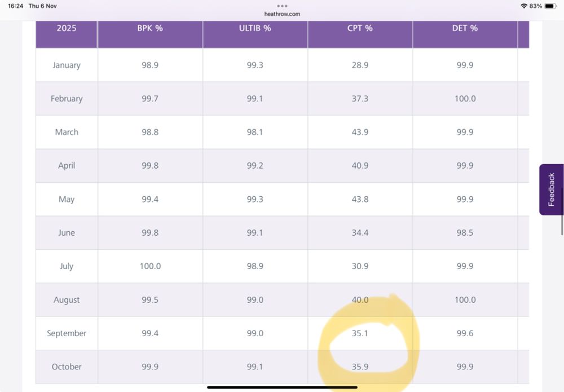Select the ULTIB % column header
Image resolution: width=564 pixels, height=392 pixels.
pyautogui.click(x=255, y=28)
